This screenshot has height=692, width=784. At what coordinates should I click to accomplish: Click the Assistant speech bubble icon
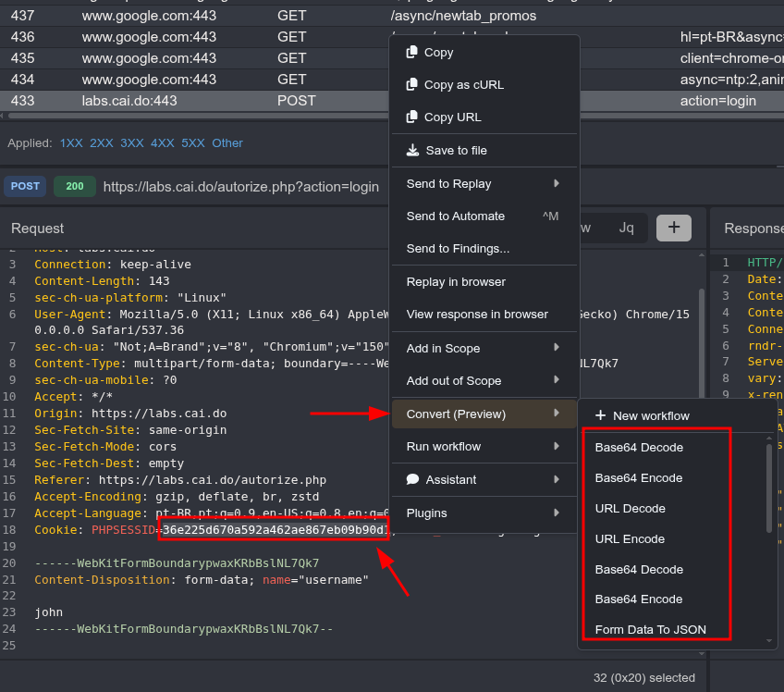tap(412, 479)
